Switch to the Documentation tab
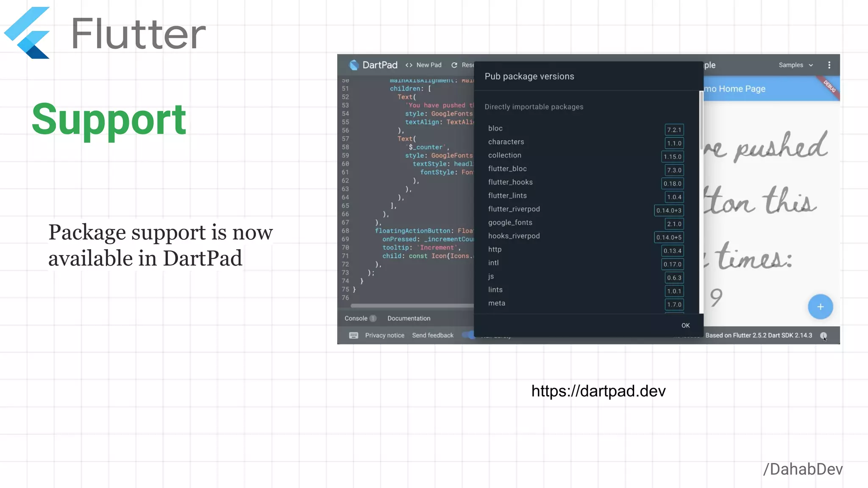 [409, 318]
